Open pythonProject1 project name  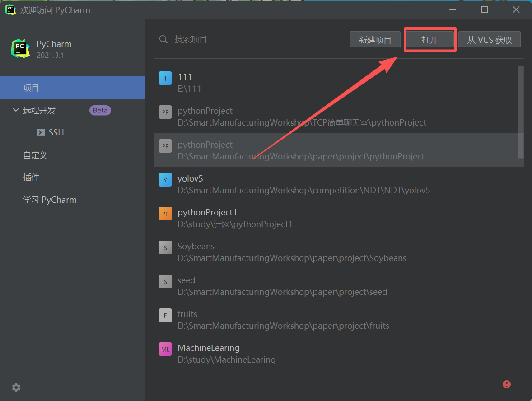[207, 213]
